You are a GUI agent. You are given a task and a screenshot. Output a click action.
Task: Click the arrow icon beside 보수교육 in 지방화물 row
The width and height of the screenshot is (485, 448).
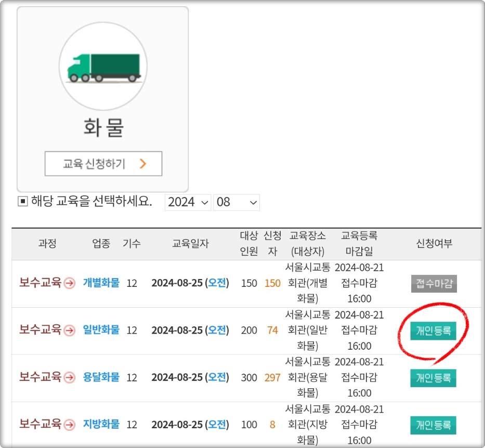click(x=70, y=425)
